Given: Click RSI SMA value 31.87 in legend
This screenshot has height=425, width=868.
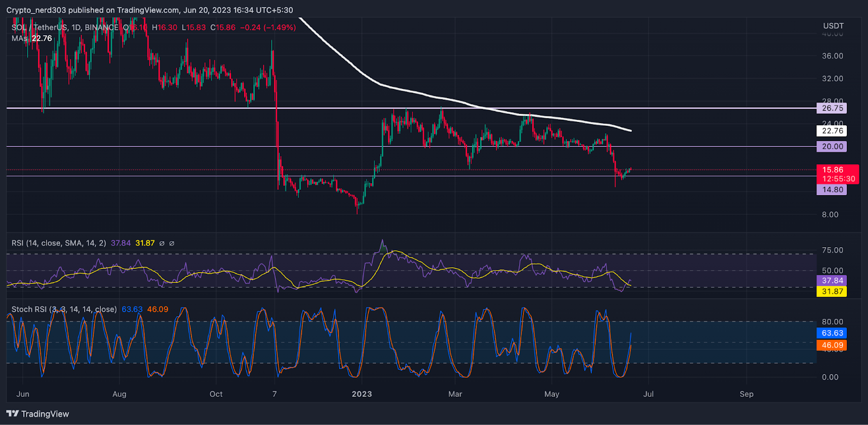Looking at the screenshot, I should pyautogui.click(x=145, y=243).
